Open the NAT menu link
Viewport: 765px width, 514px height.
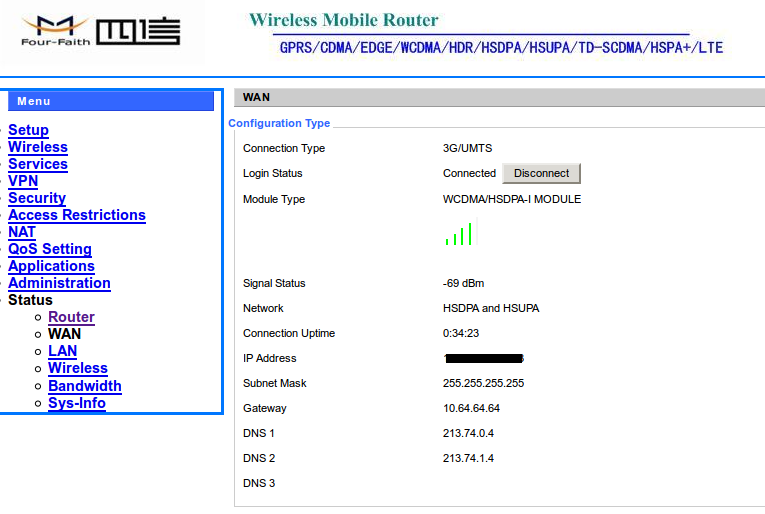22,232
